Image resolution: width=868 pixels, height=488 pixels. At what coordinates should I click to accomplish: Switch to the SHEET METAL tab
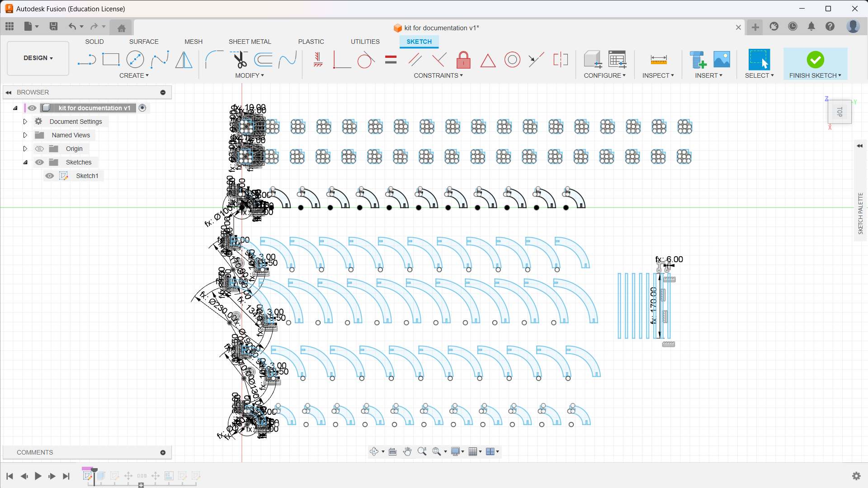point(250,42)
